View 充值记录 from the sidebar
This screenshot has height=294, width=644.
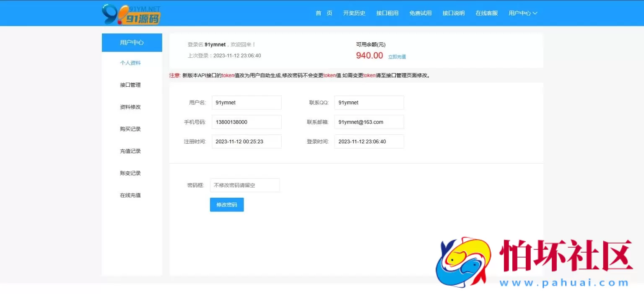[x=130, y=151]
